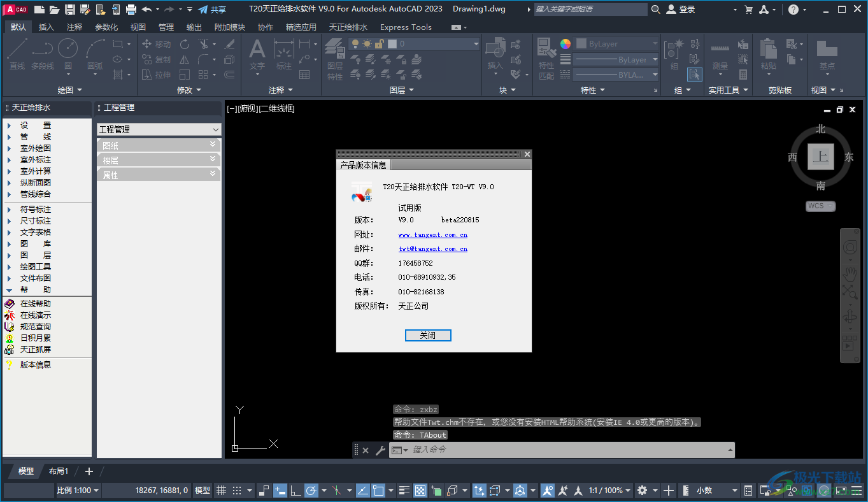This screenshot has width=868, height=502.
Task: Click the 登录 sign-in button
Action: pos(681,10)
